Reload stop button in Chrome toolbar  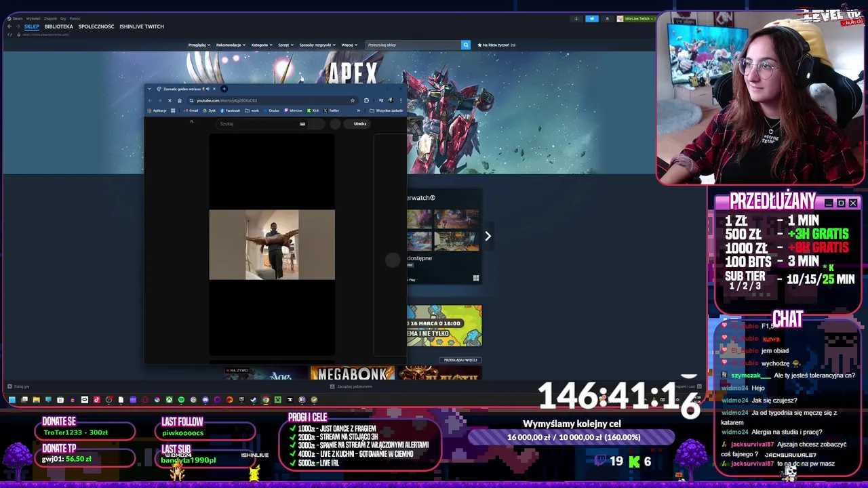tap(170, 100)
